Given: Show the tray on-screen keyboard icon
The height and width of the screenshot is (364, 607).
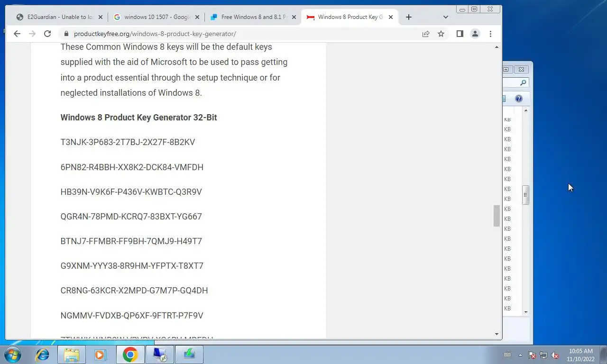Looking at the screenshot, I should point(507,355).
